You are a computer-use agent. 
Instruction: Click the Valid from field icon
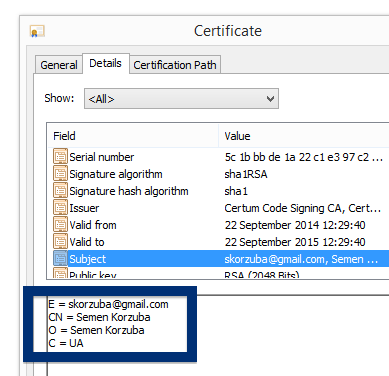pos(60,225)
